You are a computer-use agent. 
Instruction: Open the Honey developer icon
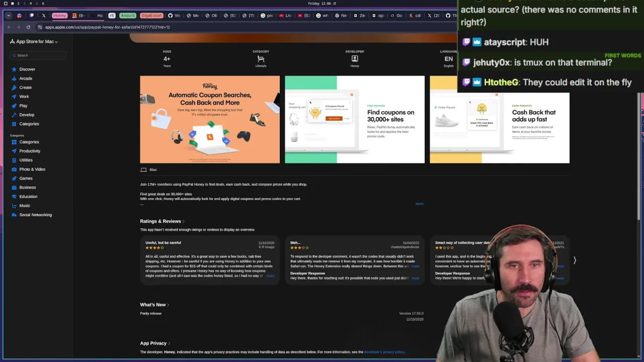click(355, 59)
